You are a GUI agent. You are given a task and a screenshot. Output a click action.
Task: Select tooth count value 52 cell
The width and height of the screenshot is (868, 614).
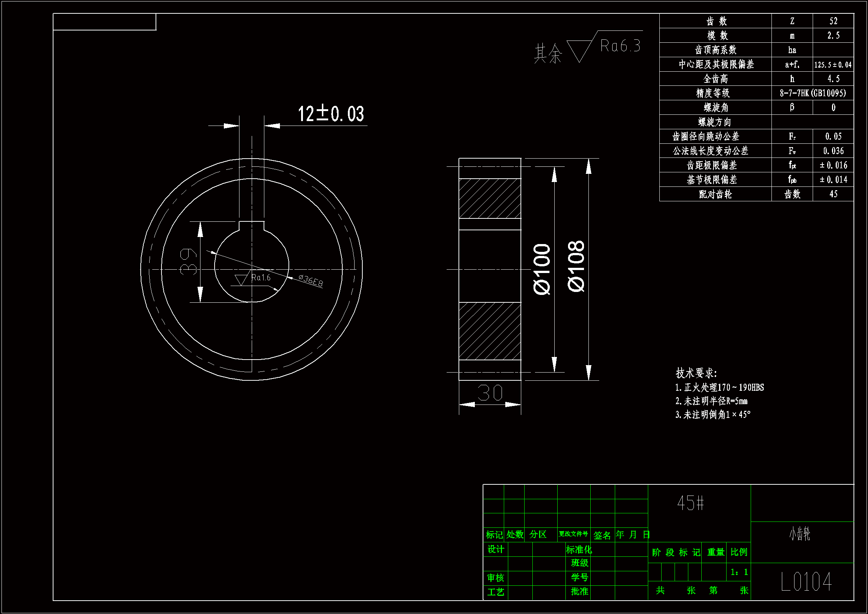coord(833,21)
